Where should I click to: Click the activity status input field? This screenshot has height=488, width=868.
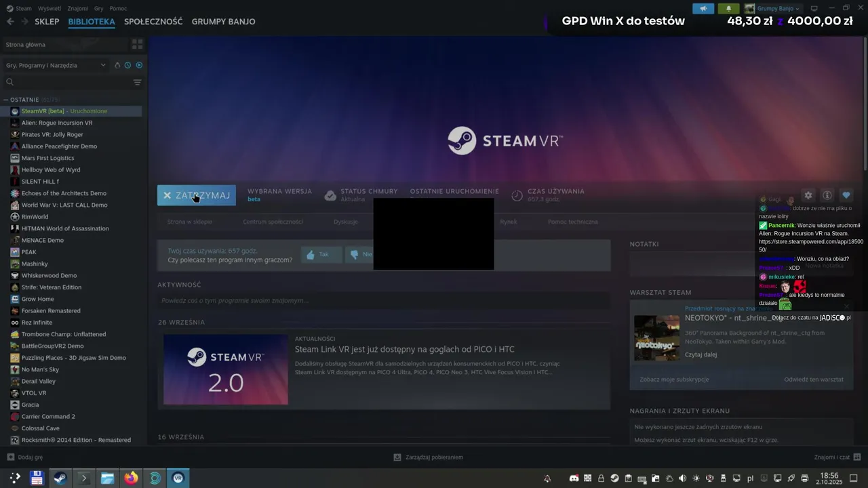pos(384,300)
